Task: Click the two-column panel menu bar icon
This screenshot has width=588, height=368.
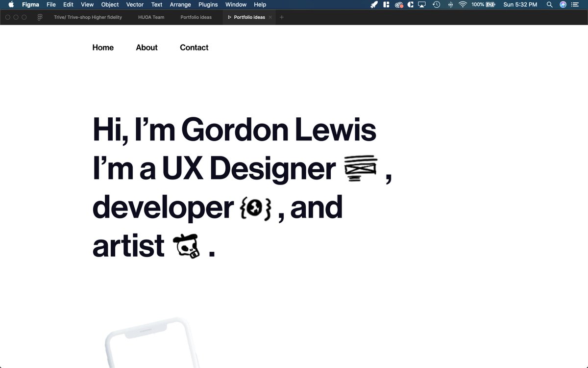Action: click(x=386, y=4)
